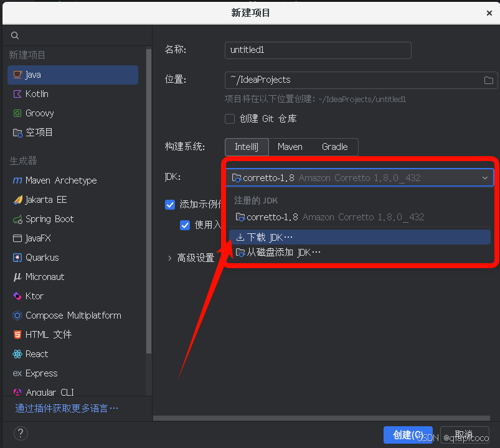Image resolution: width=500 pixels, height=448 pixels.
Task: Click the Micronaut mu icon
Action: 17,277
